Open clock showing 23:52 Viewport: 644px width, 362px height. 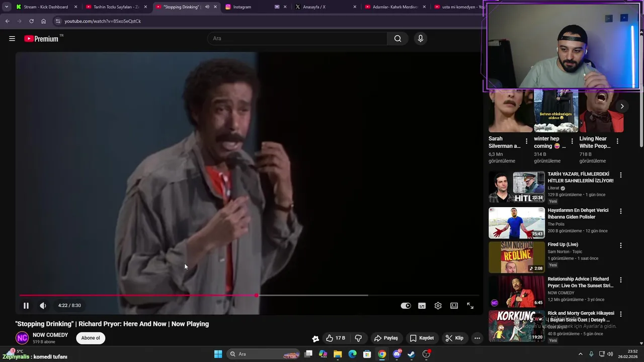point(627,354)
